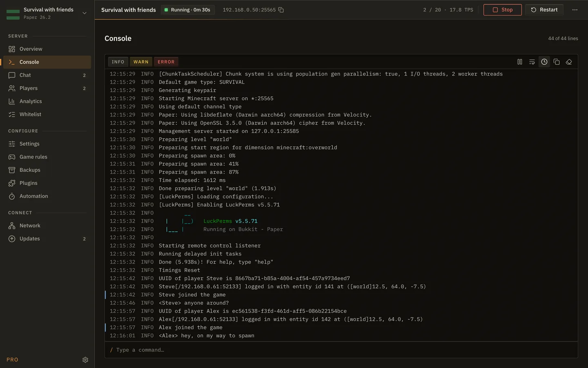This screenshot has height=368, width=588.
Task: Click the 'Management server started' log line
Action: pyautogui.click(x=341, y=131)
